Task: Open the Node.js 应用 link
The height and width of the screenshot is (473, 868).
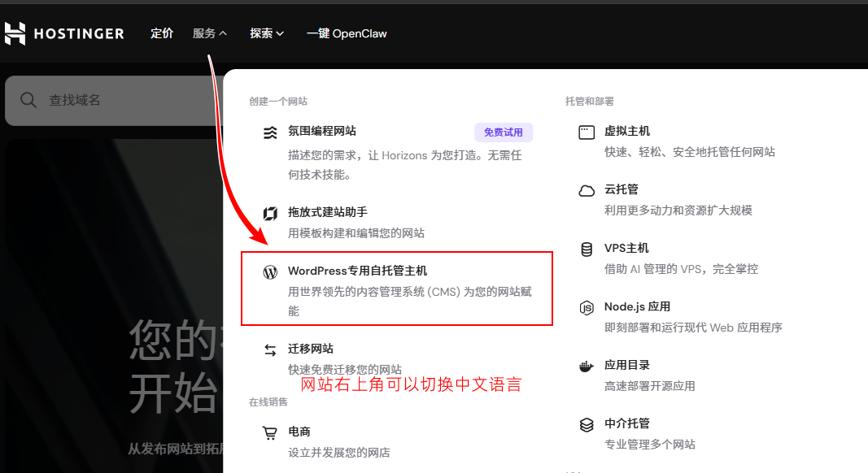Action: [x=637, y=306]
